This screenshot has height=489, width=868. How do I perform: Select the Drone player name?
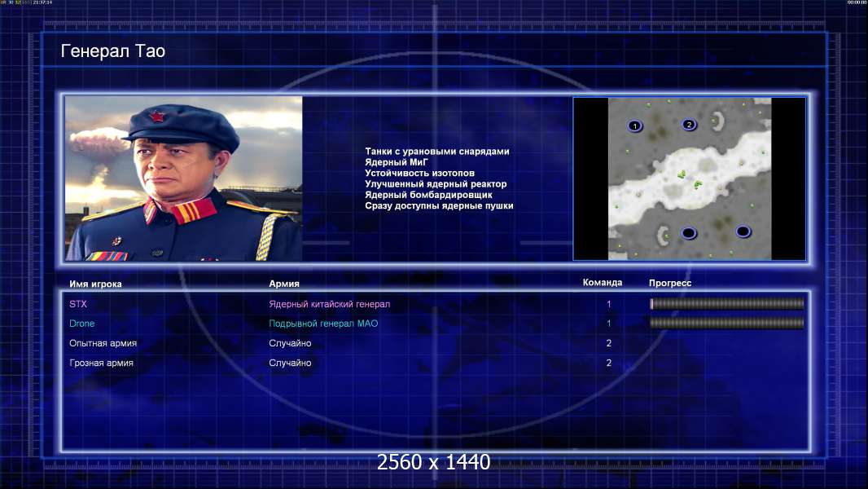[x=82, y=324]
